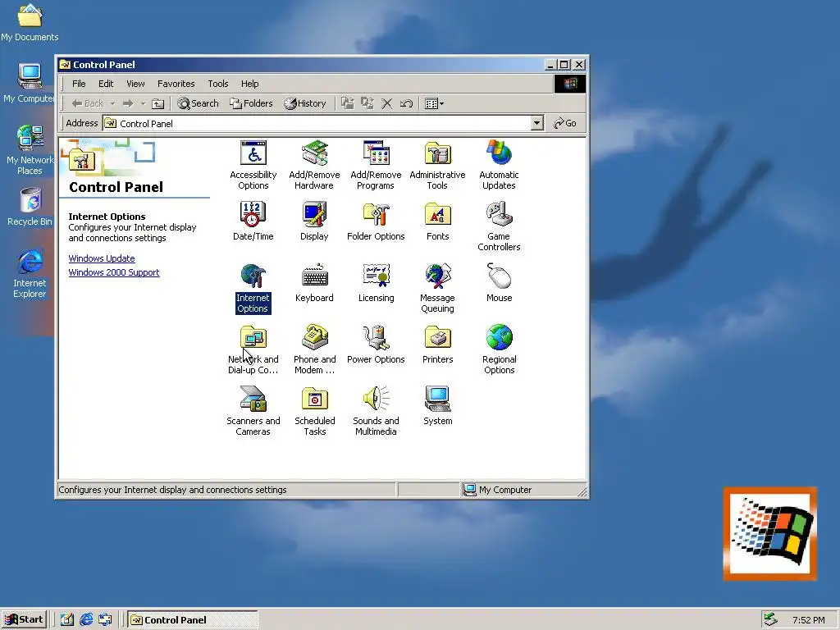Open the Help menu
Image resolution: width=840 pixels, height=630 pixels.
tap(249, 84)
